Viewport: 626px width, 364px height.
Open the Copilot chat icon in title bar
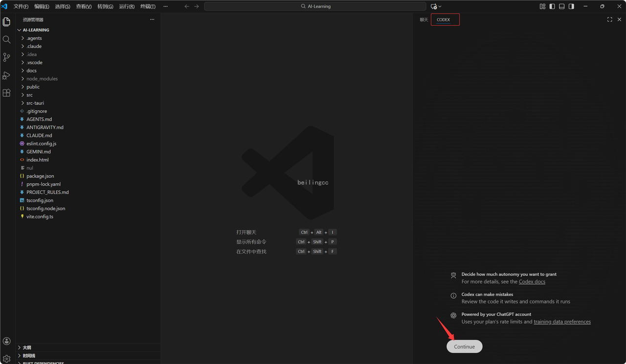[x=433, y=6]
